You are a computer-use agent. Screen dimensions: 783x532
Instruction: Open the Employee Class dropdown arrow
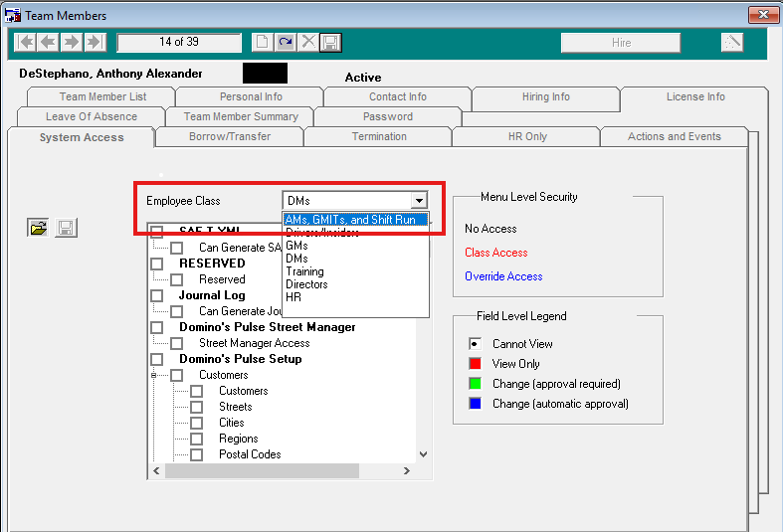click(x=419, y=201)
